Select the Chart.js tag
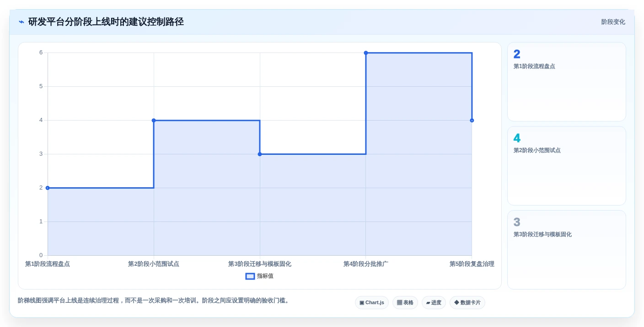 pyautogui.click(x=372, y=302)
